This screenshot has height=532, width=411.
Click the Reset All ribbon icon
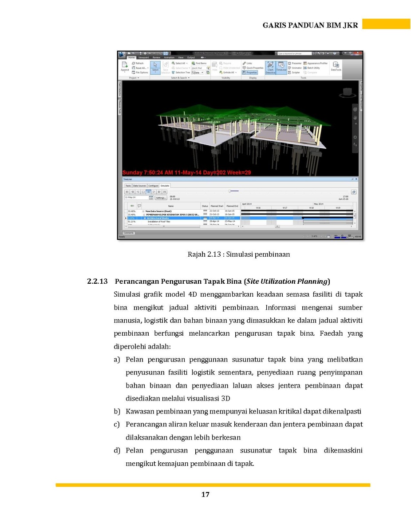click(x=134, y=68)
